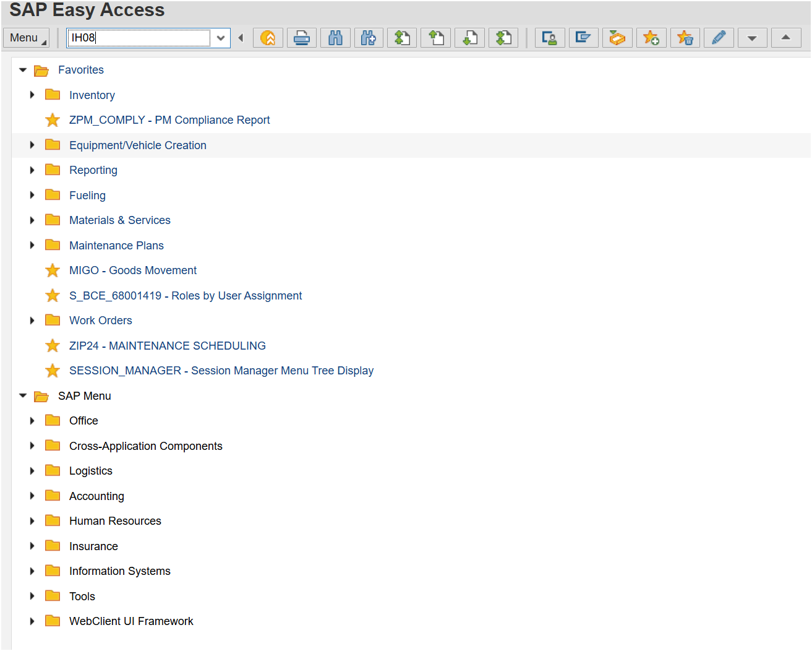The image size is (812, 651).
Task: Collapse the Favorites root node
Action: click(23, 70)
